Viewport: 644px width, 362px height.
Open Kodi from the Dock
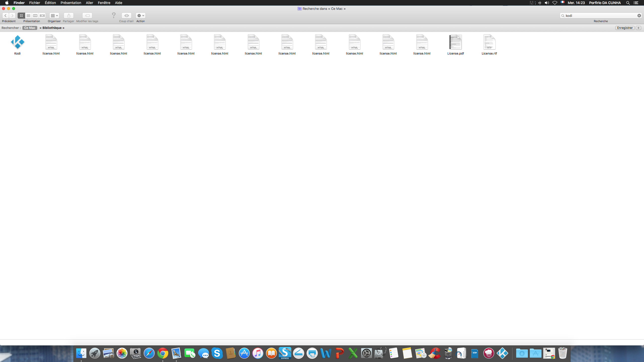coord(502,353)
